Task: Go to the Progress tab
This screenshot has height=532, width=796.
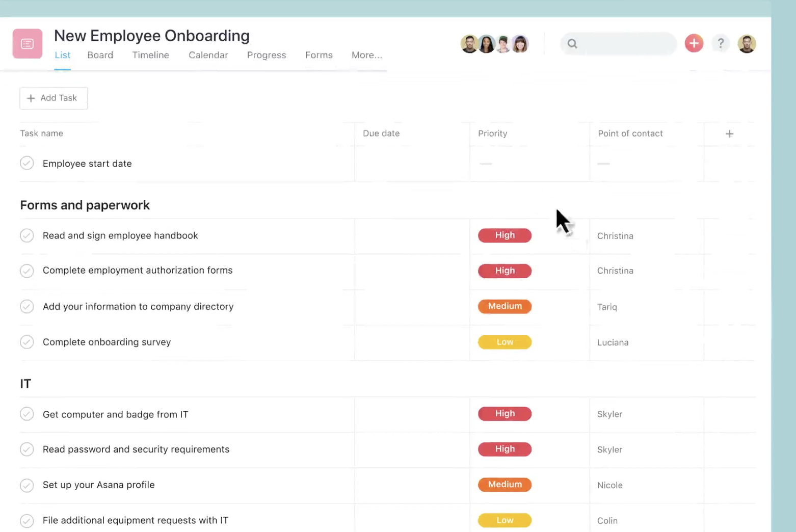Action: click(x=267, y=55)
